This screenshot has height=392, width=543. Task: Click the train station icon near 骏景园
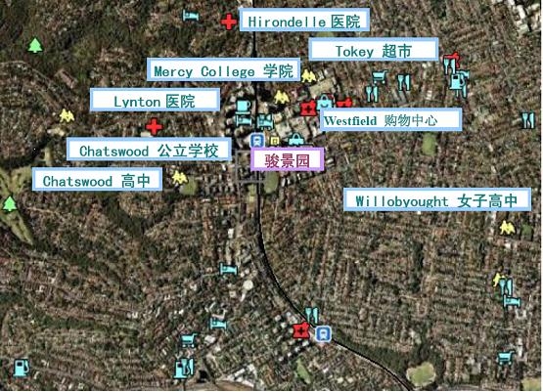[x=257, y=141]
